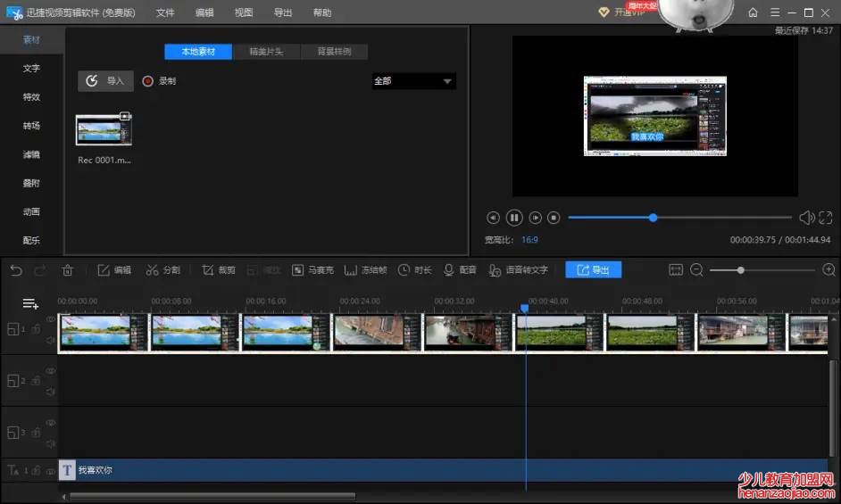Toggle the 录制 (record) radio button
Image resolution: width=841 pixels, height=504 pixels.
[148, 81]
